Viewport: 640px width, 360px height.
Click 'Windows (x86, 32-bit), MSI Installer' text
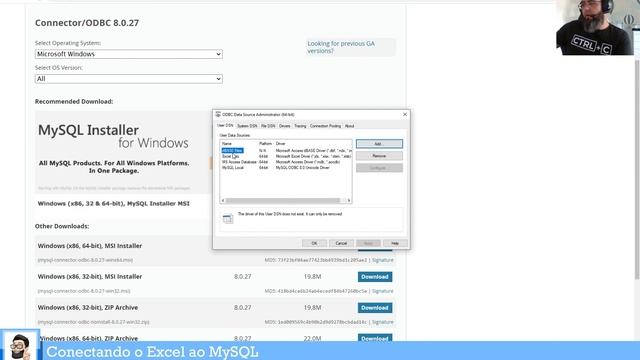[x=90, y=276]
